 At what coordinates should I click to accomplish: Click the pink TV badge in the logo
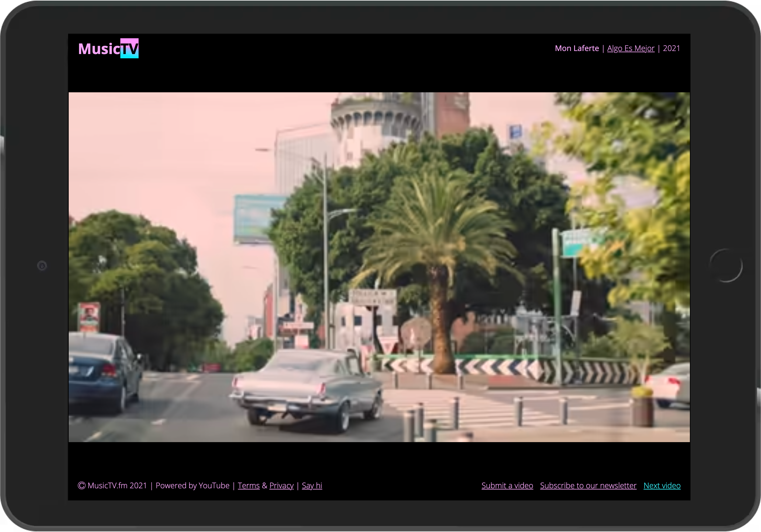130,49
